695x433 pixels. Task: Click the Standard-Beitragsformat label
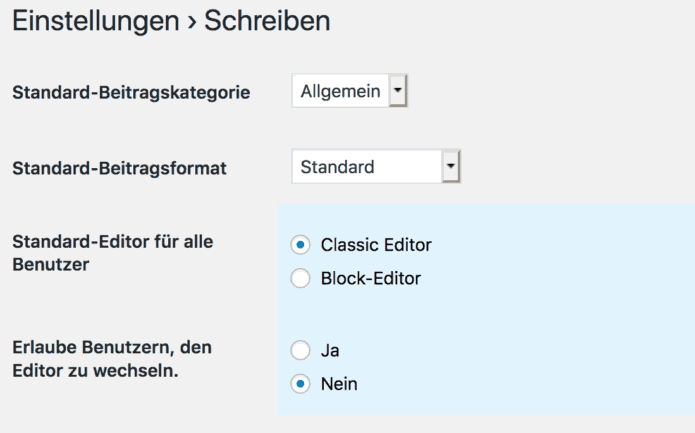[119, 168]
